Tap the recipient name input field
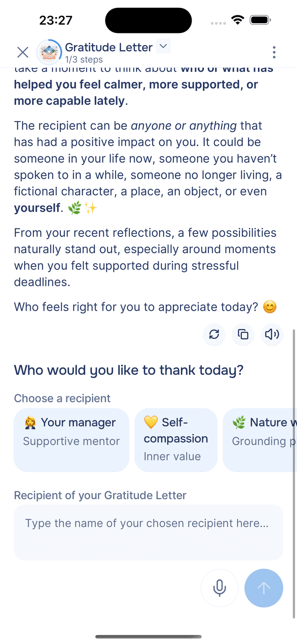297x644 pixels. coord(148,532)
